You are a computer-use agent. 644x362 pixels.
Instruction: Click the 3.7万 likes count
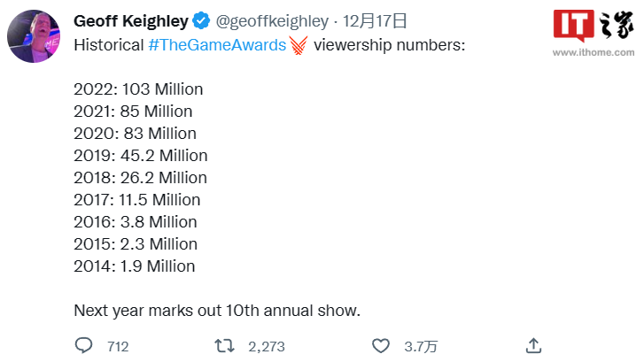421,347
